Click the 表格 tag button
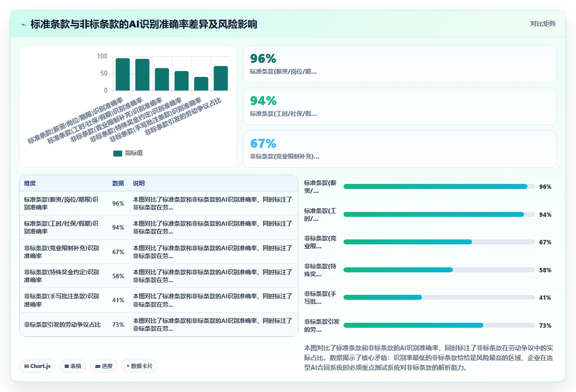Image resolution: width=576 pixels, height=392 pixels. point(73,366)
